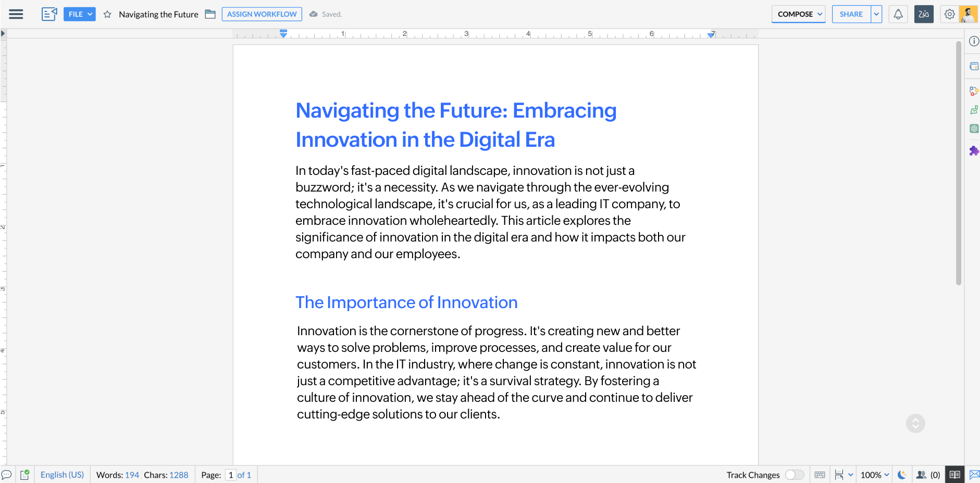Mark the document as favorite with the star
The height and width of the screenshot is (483, 980).
coord(107,15)
